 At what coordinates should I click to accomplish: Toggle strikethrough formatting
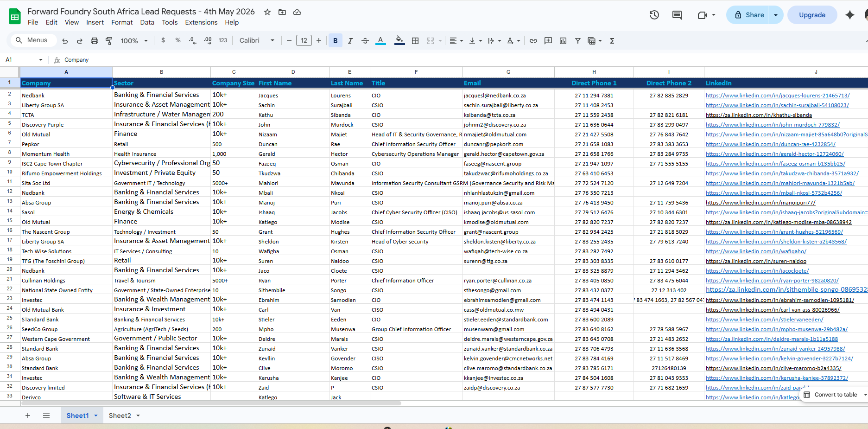point(365,41)
